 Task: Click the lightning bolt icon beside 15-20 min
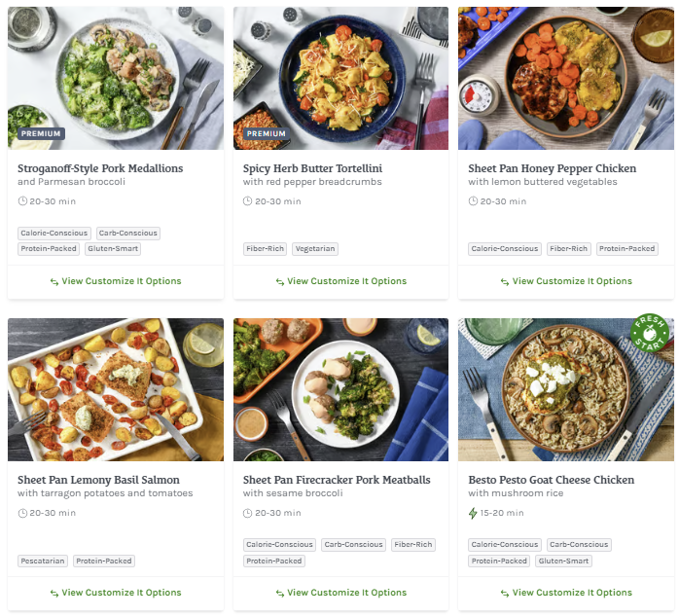pos(473,513)
